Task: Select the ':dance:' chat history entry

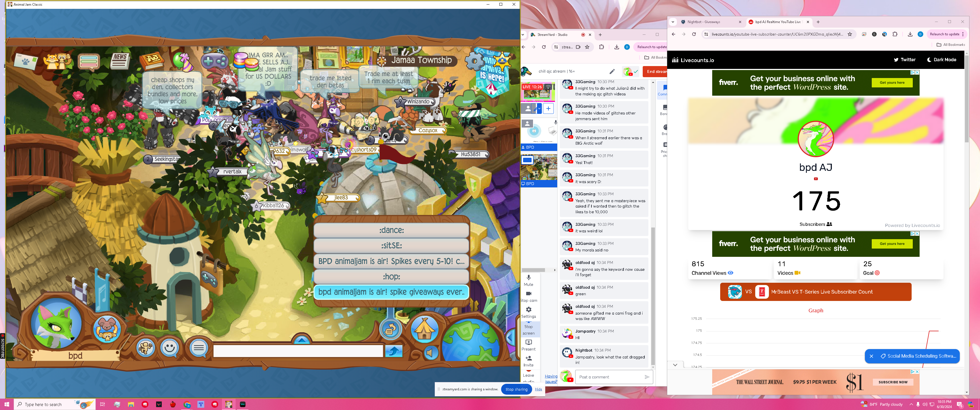Action: pyautogui.click(x=391, y=230)
